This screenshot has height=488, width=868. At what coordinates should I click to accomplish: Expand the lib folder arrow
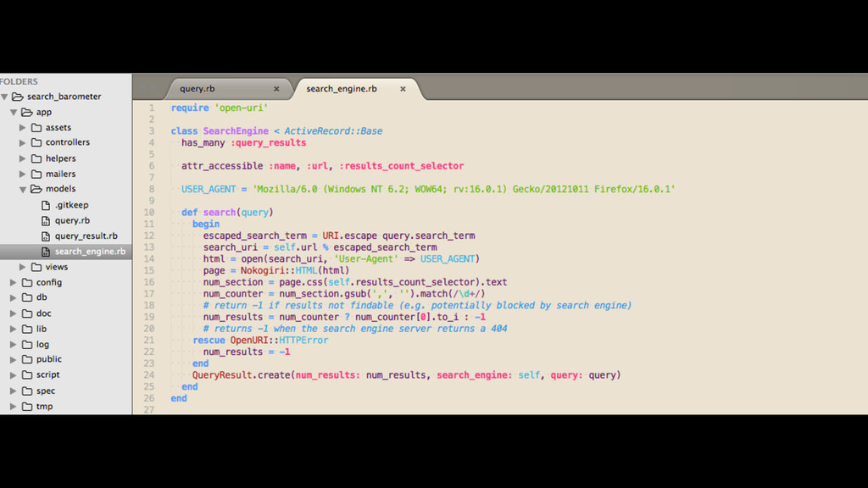(14, 330)
